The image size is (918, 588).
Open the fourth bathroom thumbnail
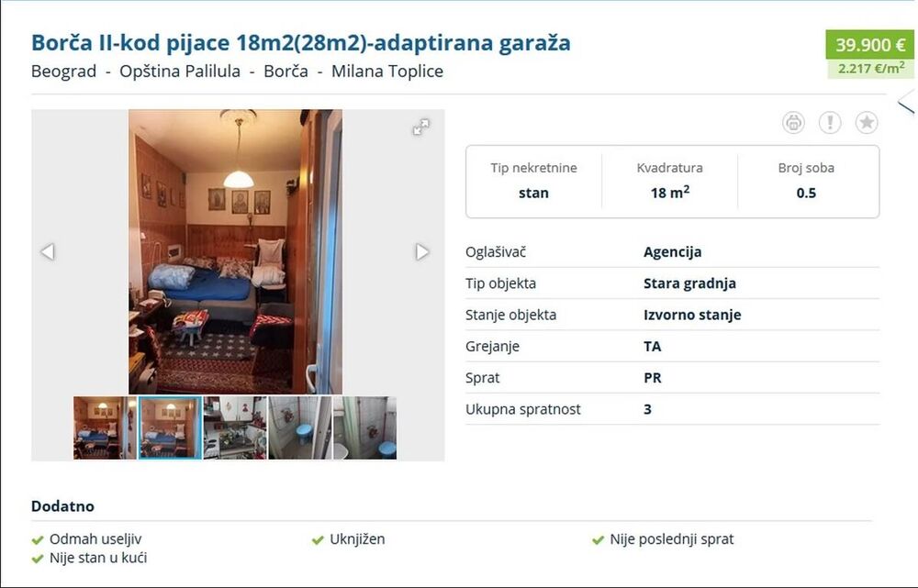tap(300, 427)
